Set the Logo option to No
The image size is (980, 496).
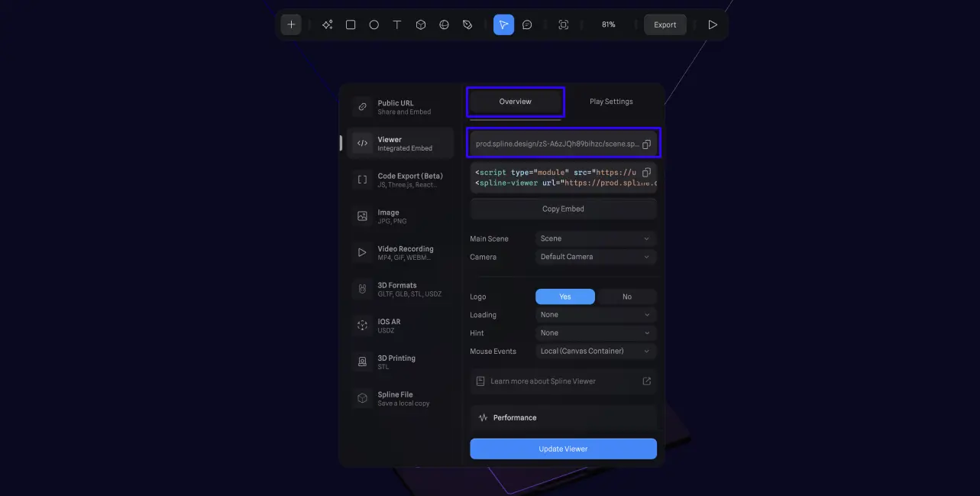[x=626, y=297]
